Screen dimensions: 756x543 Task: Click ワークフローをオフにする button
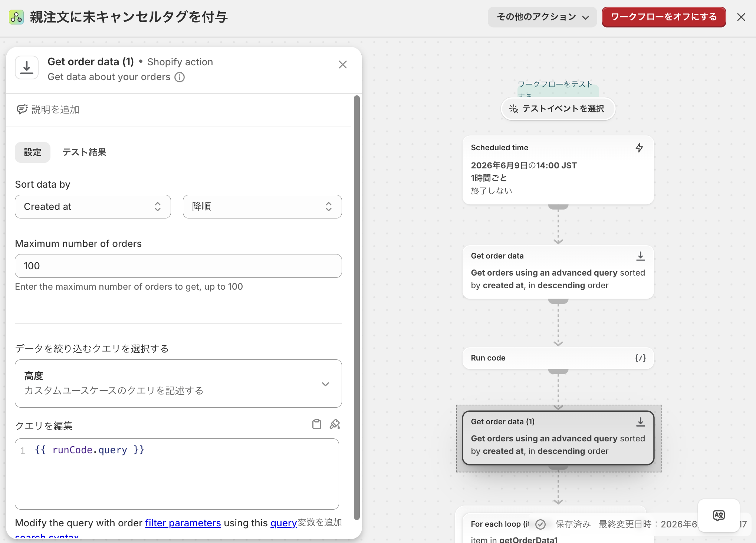[664, 17]
